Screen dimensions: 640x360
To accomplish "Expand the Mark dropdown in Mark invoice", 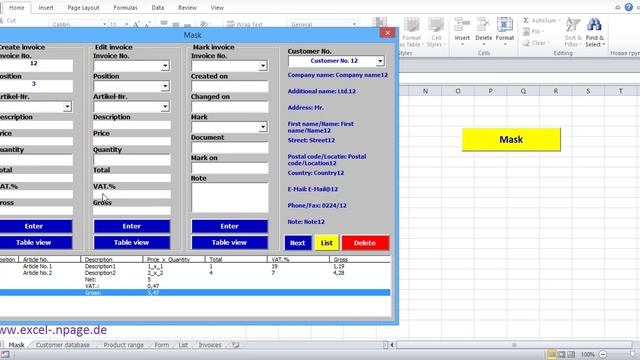I will 263,127.
